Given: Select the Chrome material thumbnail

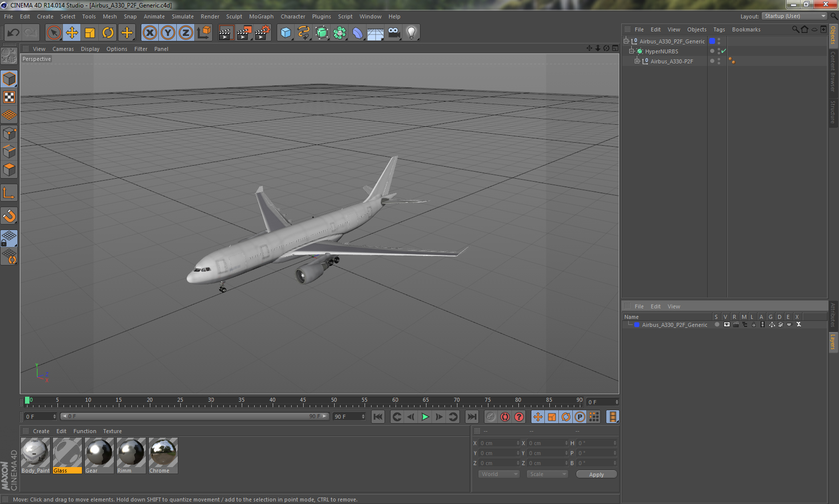Looking at the screenshot, I should tap(163, 456).
